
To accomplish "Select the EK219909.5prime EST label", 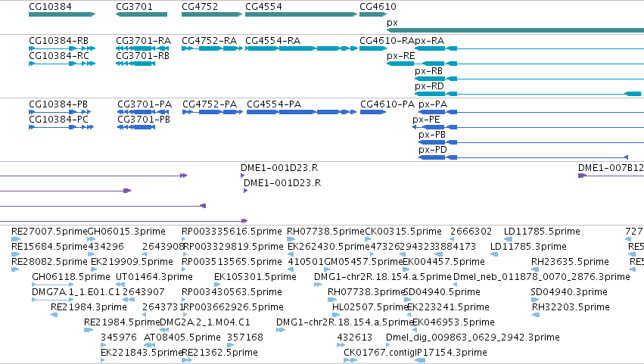I will point(132,262).
